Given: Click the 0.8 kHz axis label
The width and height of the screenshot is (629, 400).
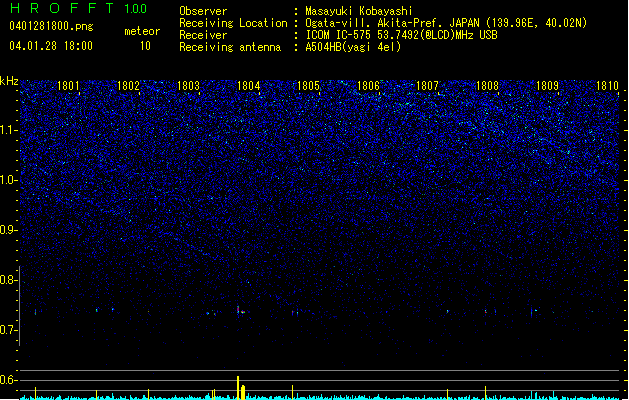Looking at the screenshot, I should pos(9,280).
